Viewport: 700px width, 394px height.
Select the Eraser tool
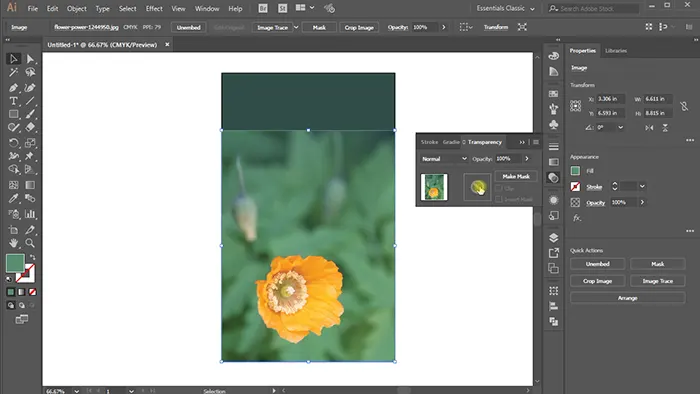click(x=30, y=128)
